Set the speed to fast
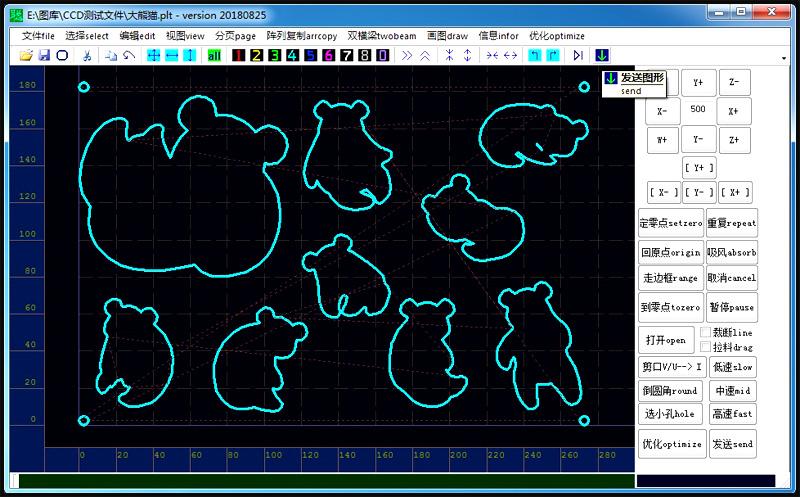This screenshot has height=497, width=800. (731, 413)
